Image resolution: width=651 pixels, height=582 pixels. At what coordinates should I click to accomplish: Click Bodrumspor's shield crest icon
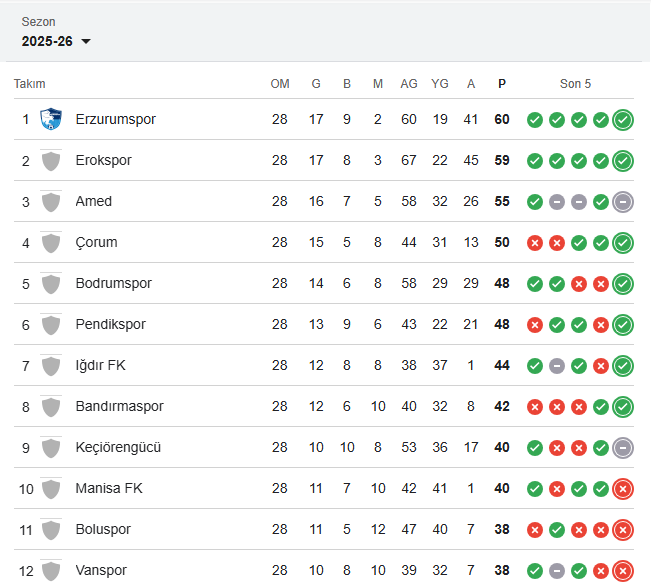pyautogui.click(x=51, y=284)
